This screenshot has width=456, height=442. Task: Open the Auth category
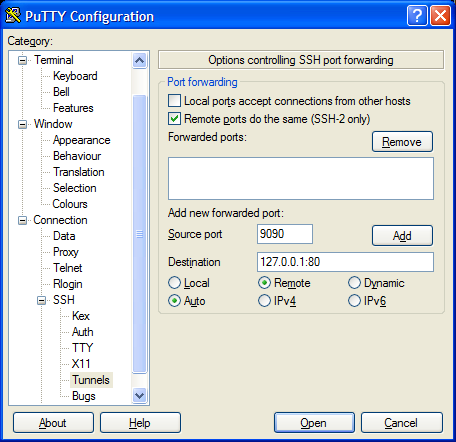click(x=83, y=332)
